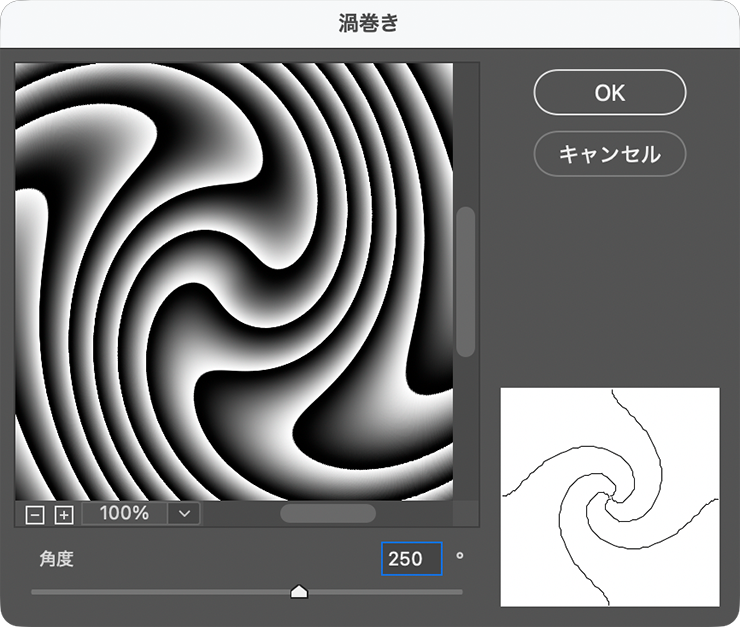This screenshot has width=740, height=627.
Task: Open the zoom level dropdown arrow
Action: [x=184, y=513]
